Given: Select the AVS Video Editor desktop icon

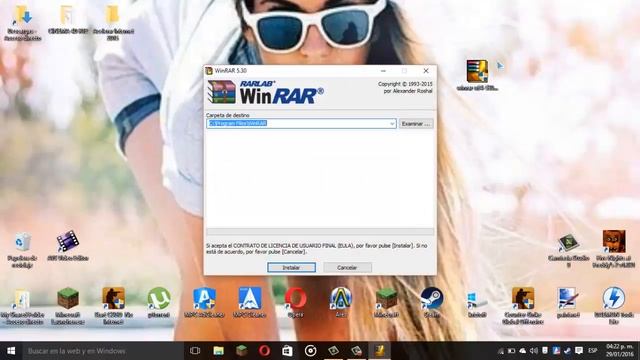Looking at the screenshot, I should pyautogui.click(x=68, y=246).
